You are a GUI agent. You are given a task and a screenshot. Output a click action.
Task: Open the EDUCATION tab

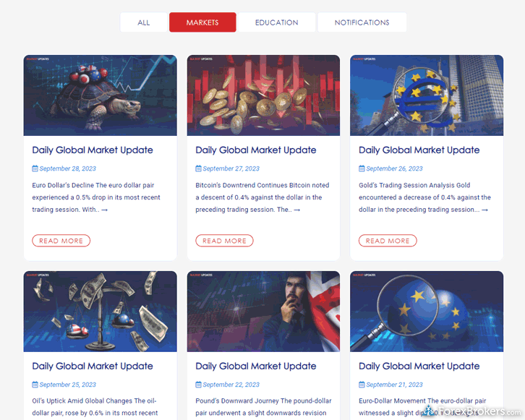point(276,22)
